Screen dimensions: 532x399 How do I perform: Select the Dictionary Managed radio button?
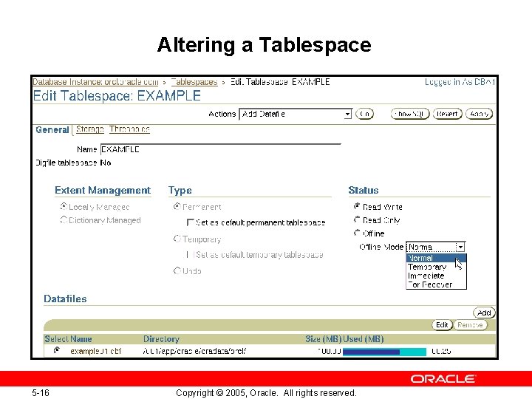(64, 220)
